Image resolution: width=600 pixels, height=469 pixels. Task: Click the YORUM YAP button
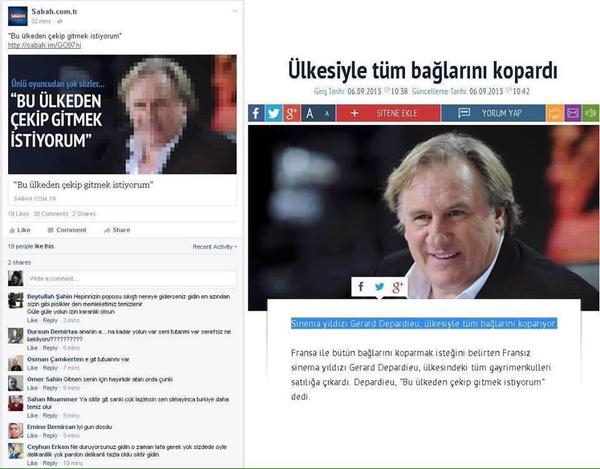494,113
